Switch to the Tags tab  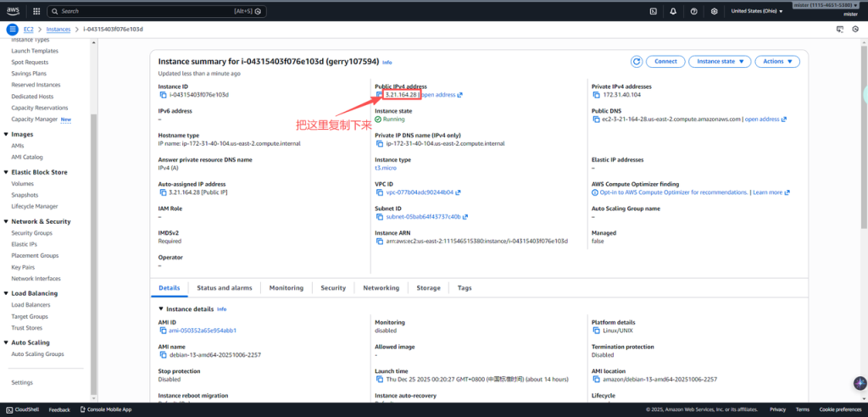pyautogui.click(x=465, y=288)
